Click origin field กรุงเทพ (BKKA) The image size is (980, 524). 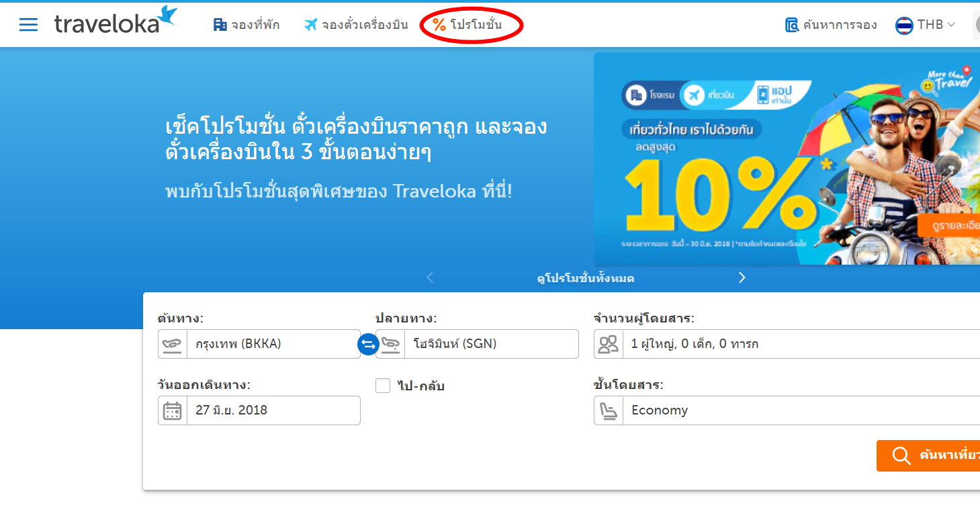tap(259, 344)
